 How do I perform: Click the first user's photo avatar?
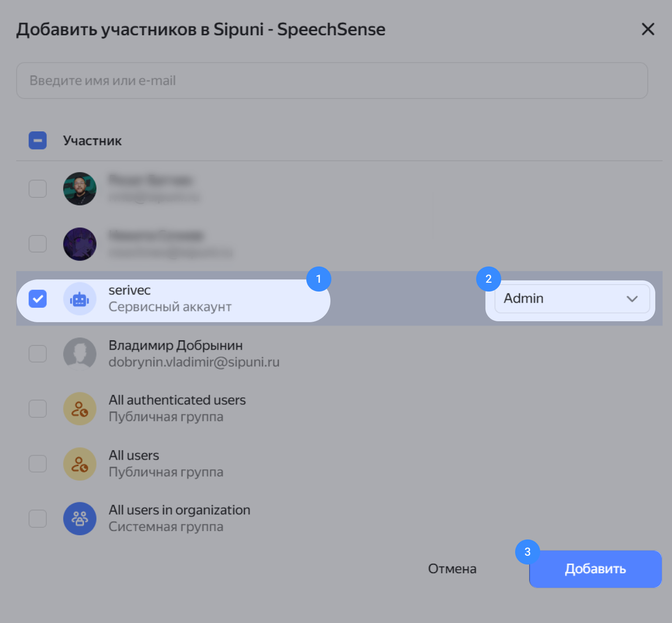click(x=80, y=189)
